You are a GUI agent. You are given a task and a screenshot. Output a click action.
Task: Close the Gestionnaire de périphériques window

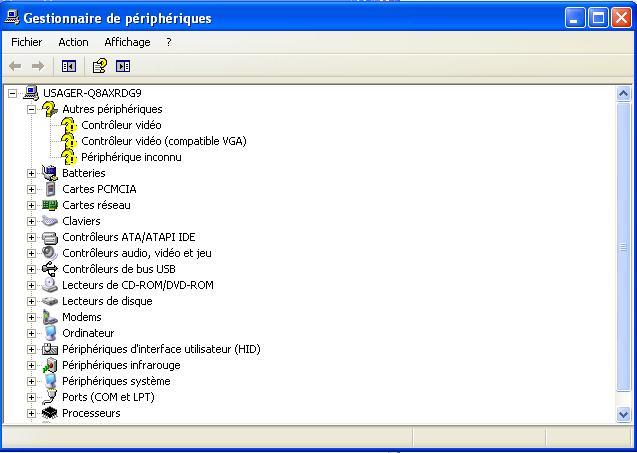[622, 18]
